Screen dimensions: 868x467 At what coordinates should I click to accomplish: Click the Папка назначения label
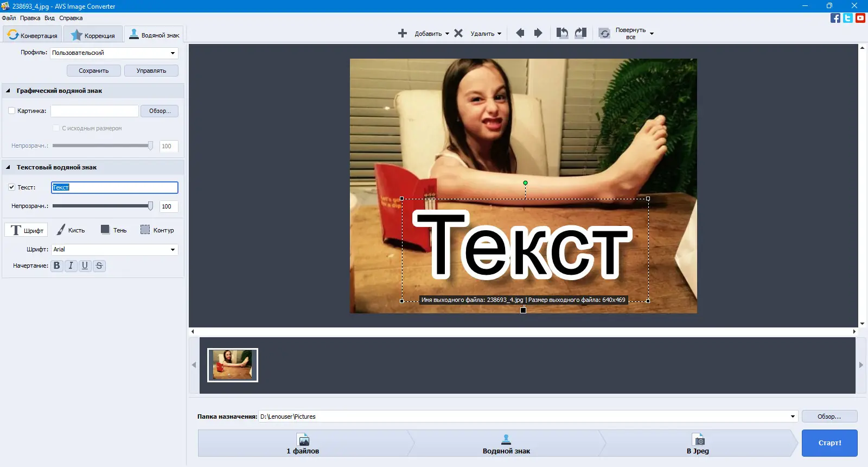point(227,416)
